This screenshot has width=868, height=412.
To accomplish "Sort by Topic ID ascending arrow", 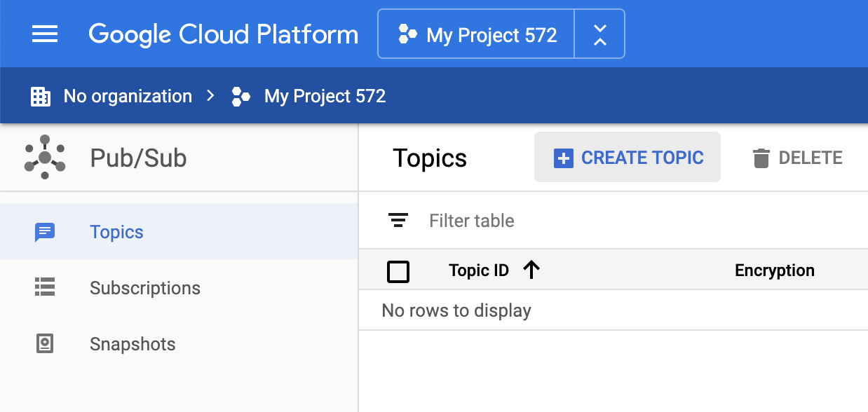I will pos(532,270).
